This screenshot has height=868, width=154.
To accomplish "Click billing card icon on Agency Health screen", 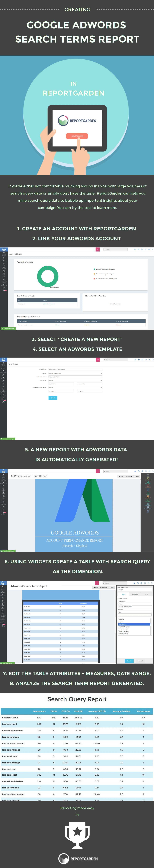I will pyautogui.click(x=149, y=250).
